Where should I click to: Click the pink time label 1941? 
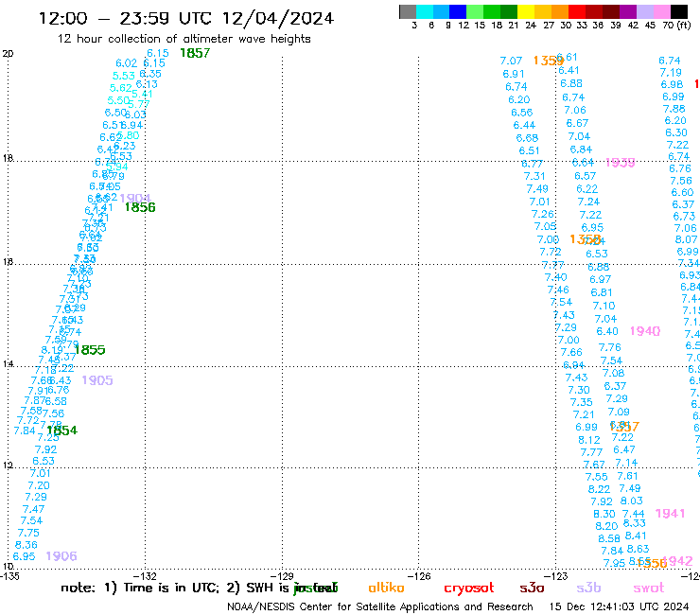670,514
